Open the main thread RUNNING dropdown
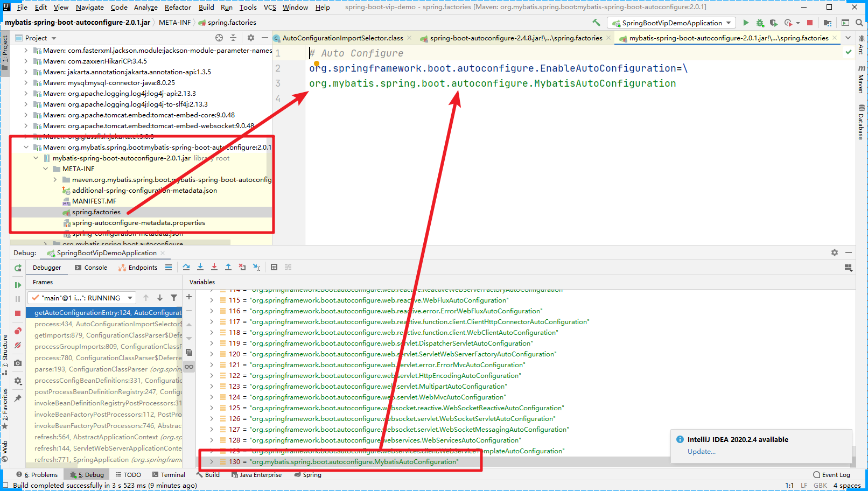 [82, 298]
